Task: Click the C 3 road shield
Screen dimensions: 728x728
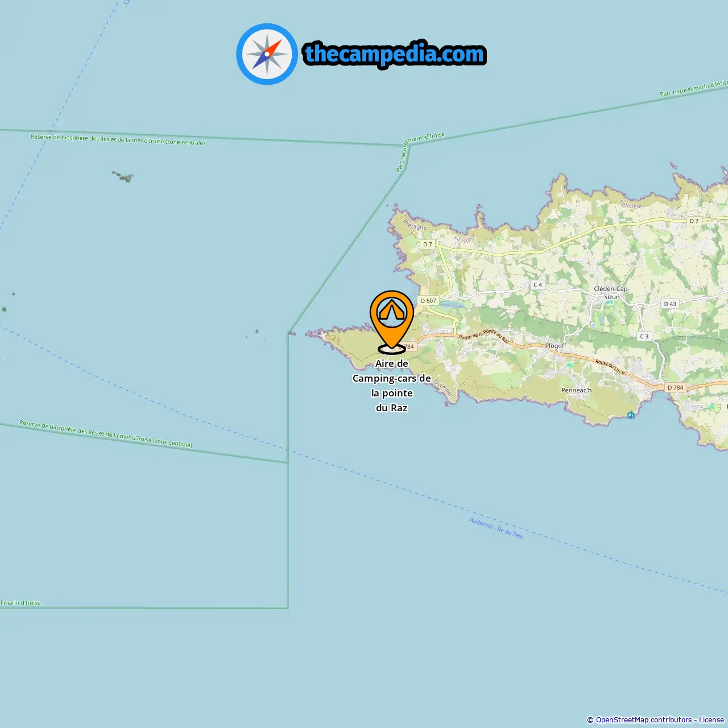Action: pyautogui.click(x=644, y=336)
